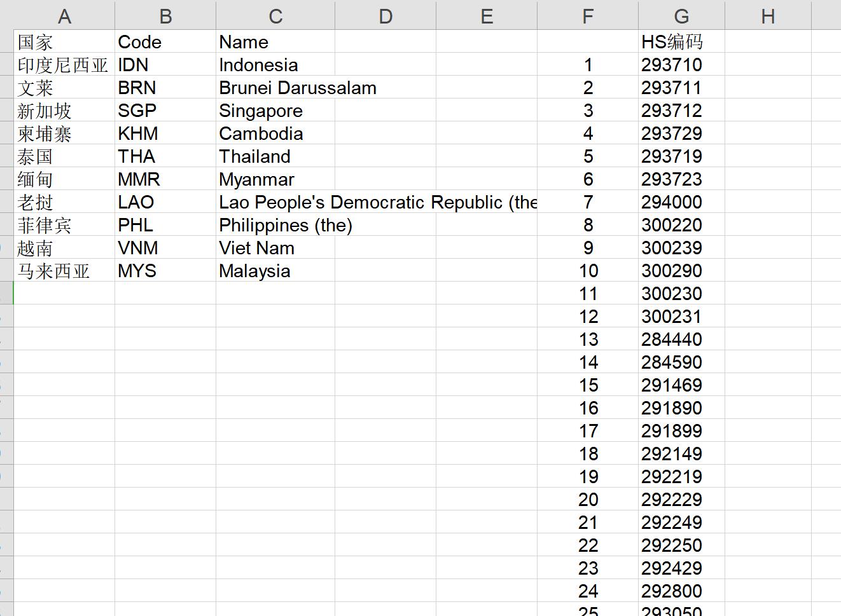Select the Singapore name cell
The width and height of the screenshot is (841, 616).
[x=275, y=110]
